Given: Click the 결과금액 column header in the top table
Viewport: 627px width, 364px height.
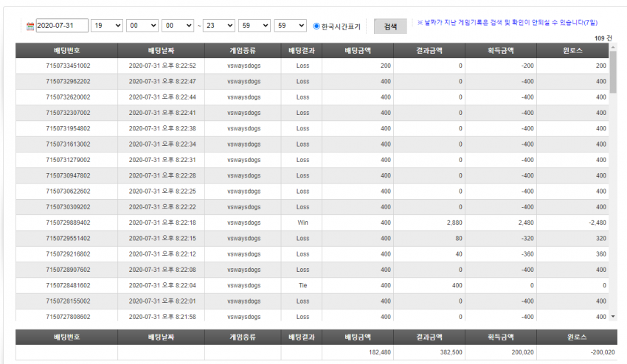Looking at the screenshot, I should pos(429,51).
